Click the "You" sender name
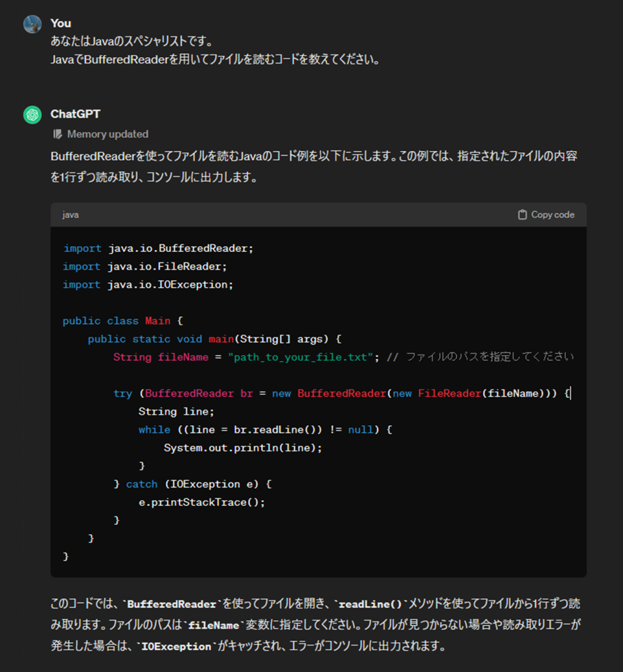 click(61, 23)
